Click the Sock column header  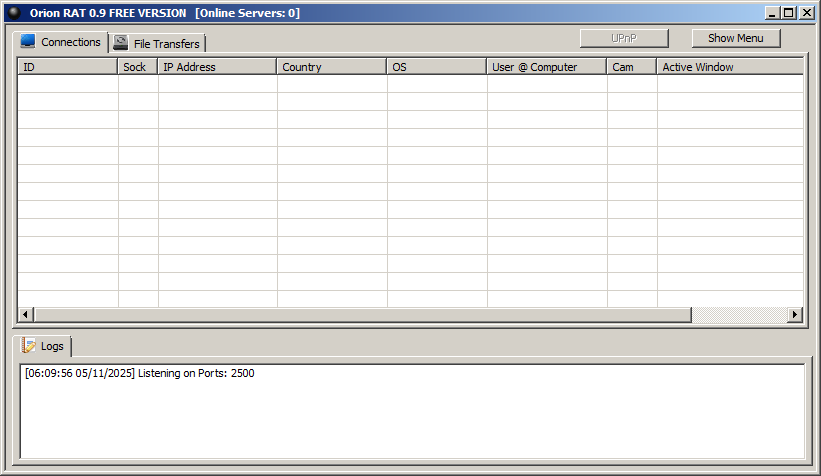[x=138, y=67]
